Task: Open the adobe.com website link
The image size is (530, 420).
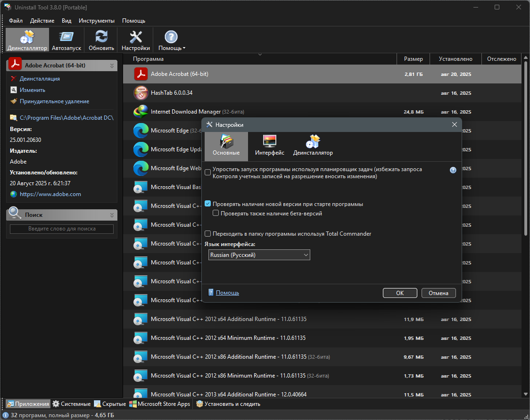Action: point(50,194)
